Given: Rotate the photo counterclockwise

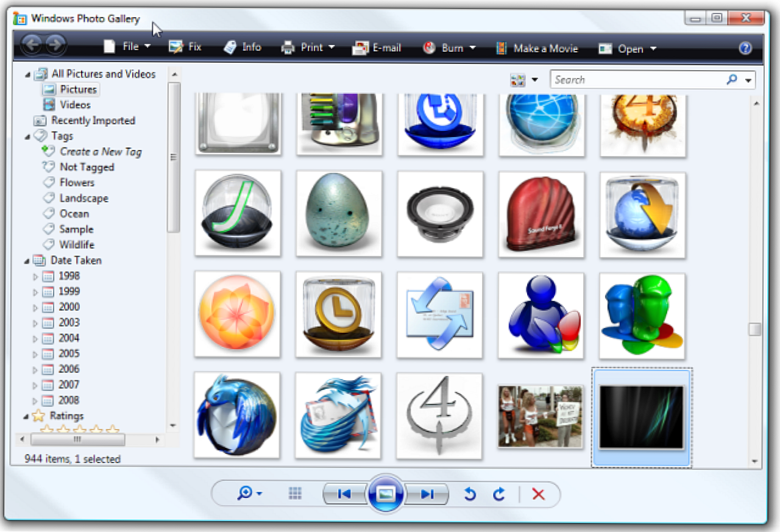Looking at the screenshot, I should click(470, 494).
